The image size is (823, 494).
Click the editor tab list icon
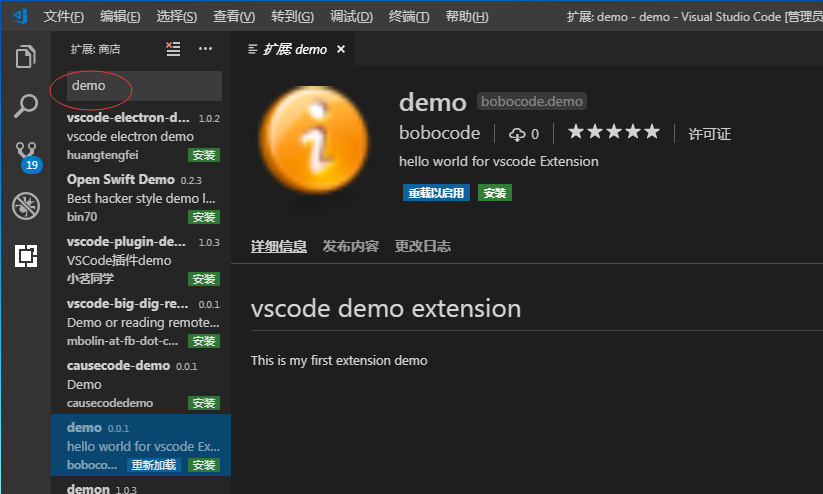(x=252, y=49)
